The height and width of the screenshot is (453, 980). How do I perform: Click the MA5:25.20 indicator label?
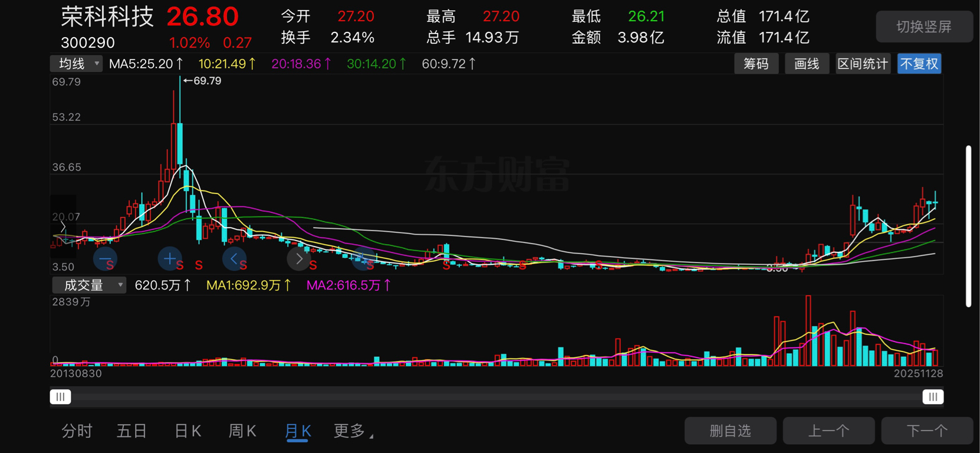click(x=146, y=64)
